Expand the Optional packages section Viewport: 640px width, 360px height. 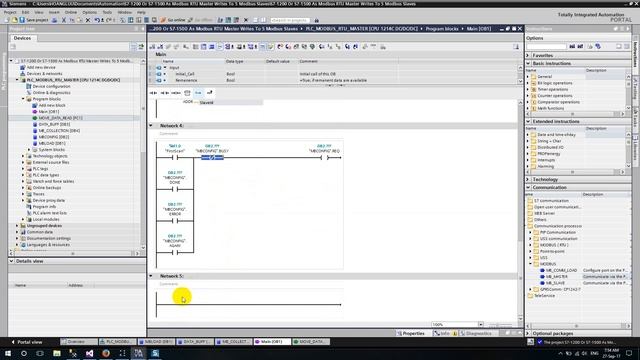point(528,333)
